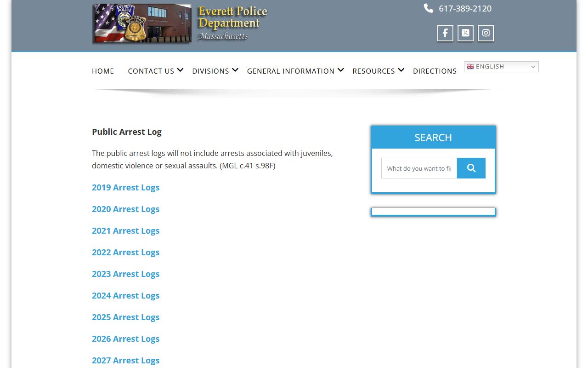588x368 pixels.
Task: Open the Directions menu item
Action: pyautogui.click(x=435, y=71)
